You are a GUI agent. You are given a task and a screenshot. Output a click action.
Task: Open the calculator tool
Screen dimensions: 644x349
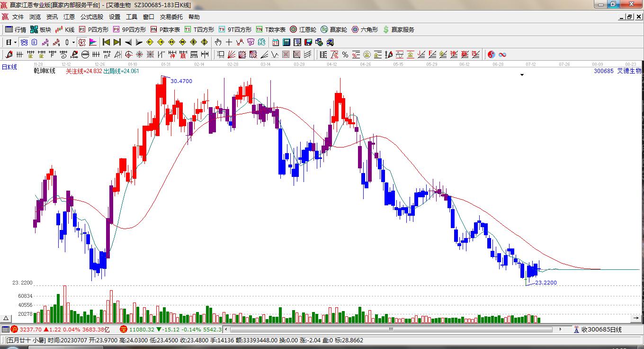click(x=286, y=42)
